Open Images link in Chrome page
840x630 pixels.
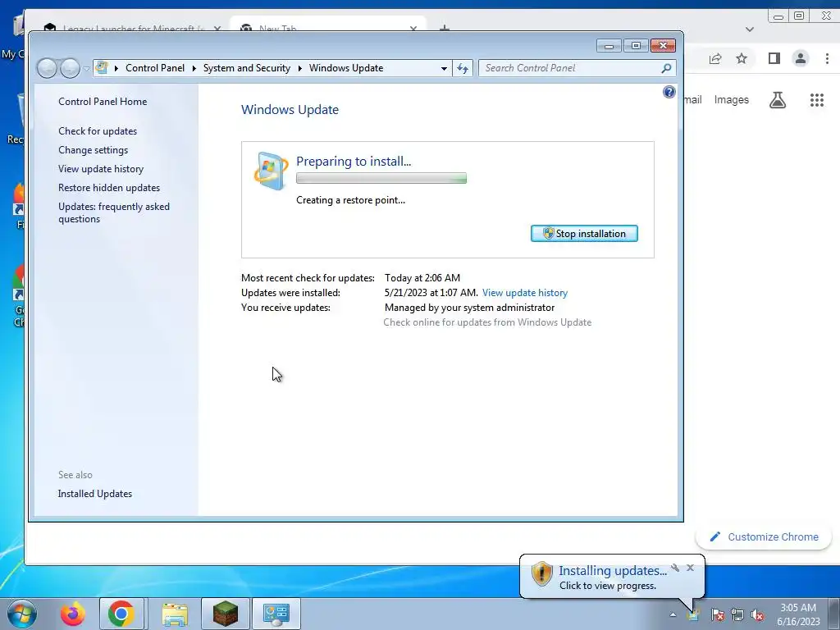tap(731, 99)
